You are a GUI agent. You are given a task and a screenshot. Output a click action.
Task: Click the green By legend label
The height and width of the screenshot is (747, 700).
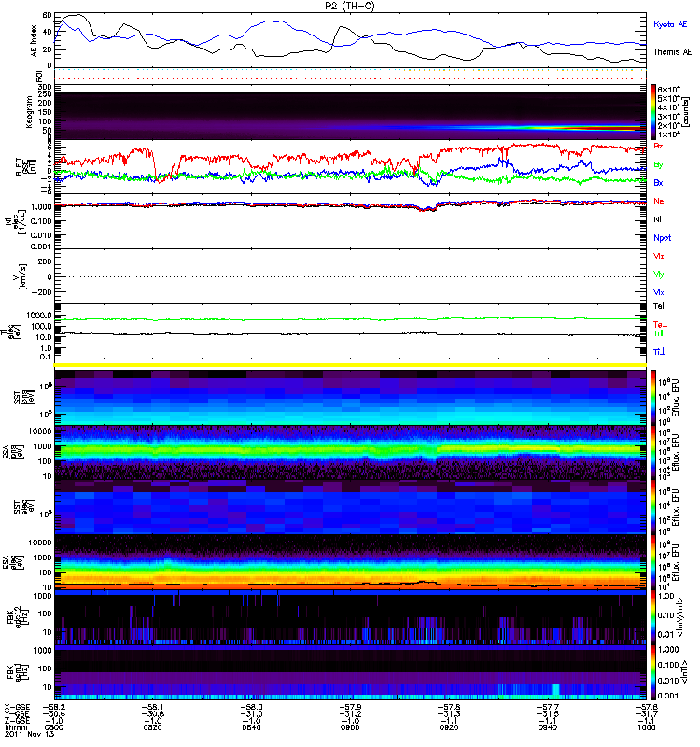pos(658,165)
